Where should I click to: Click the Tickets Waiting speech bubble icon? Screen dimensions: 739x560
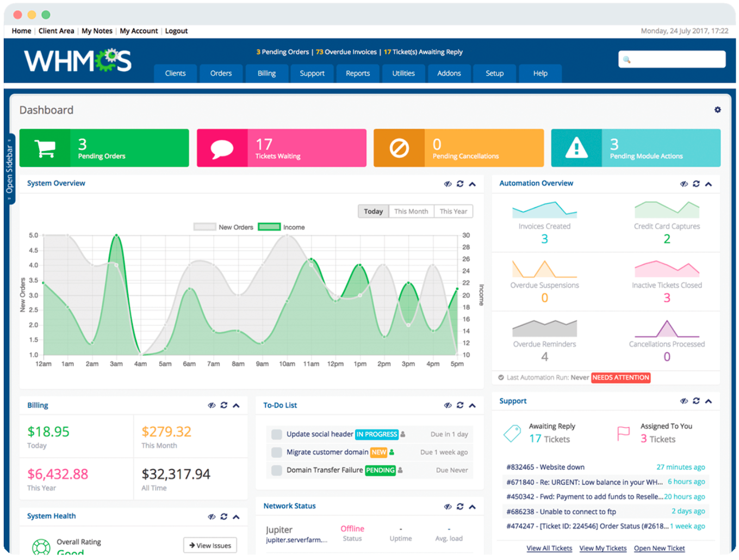point(222,148)
